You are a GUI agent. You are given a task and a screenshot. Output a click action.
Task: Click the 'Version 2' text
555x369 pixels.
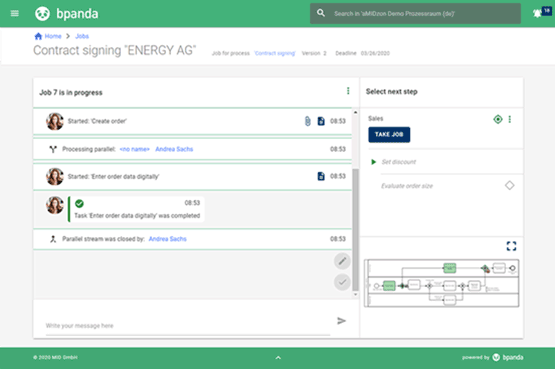314,53
